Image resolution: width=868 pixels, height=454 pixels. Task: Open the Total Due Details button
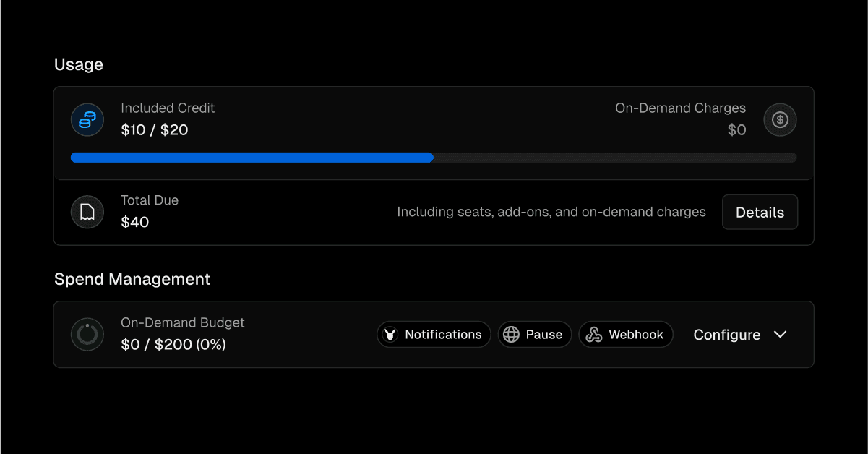[x=760, y=213]
